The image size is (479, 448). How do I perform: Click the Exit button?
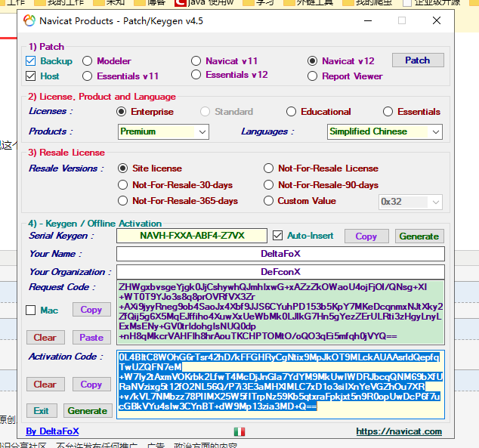click(42, 411)
